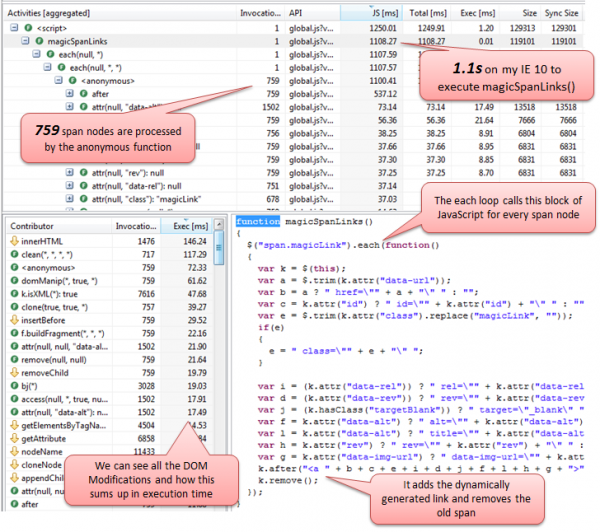600x532 pixels.
Task: Expand the attr(null, "class"): "magicLink" node
Action: [70, 199]
